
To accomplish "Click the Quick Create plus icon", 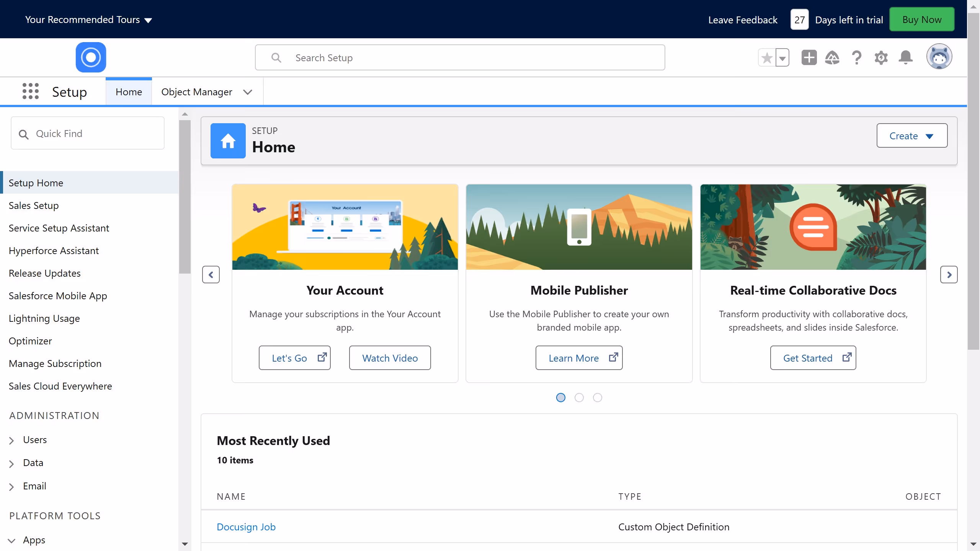I will tap(808, 57).
